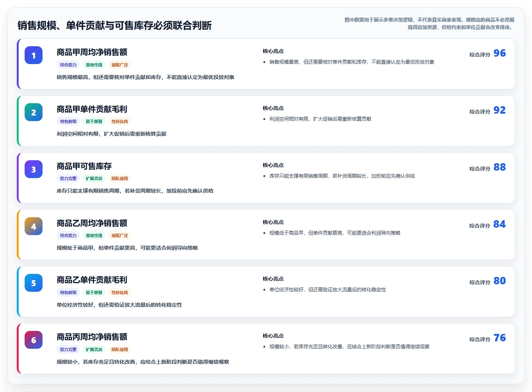Click 核心亮点 heading in 商品乙单件贡献毛利 card

point(273,279)
